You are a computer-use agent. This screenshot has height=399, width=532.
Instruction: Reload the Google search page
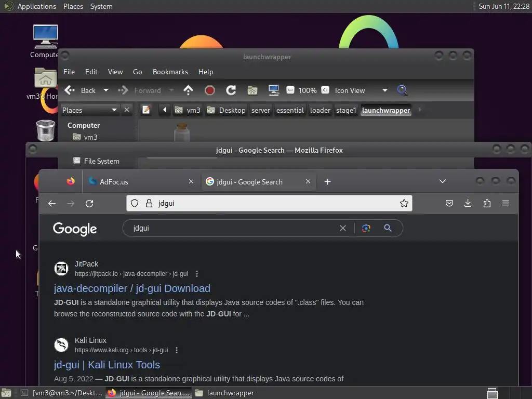tap(89, 203)
